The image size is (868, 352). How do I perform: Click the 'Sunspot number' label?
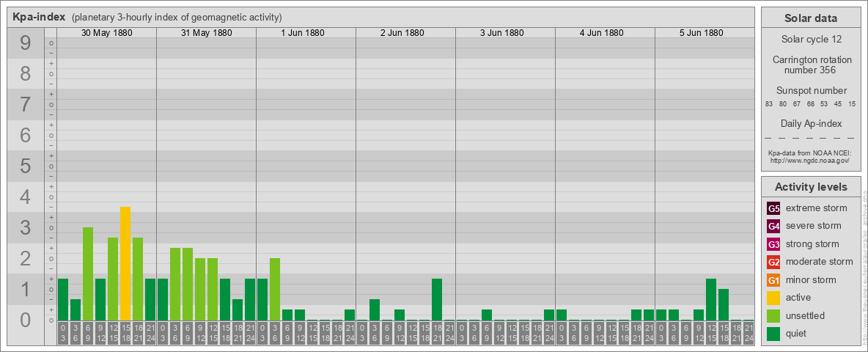(x=811, y=90)
